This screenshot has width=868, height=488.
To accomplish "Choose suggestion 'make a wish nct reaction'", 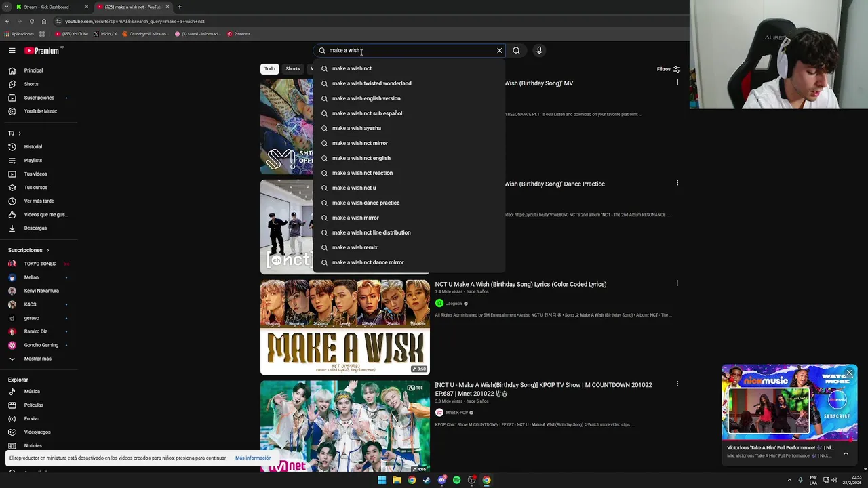I will (x=410, y=173).
